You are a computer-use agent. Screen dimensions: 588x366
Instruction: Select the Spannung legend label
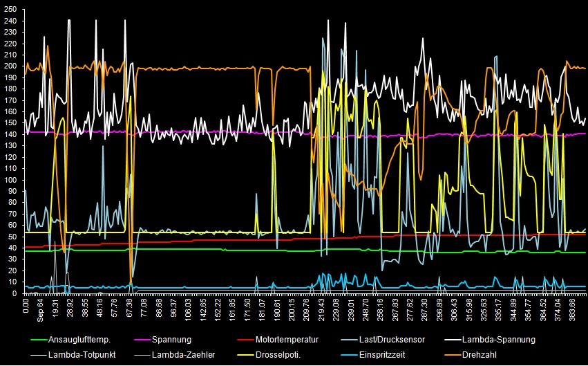(x=172, y=340)
